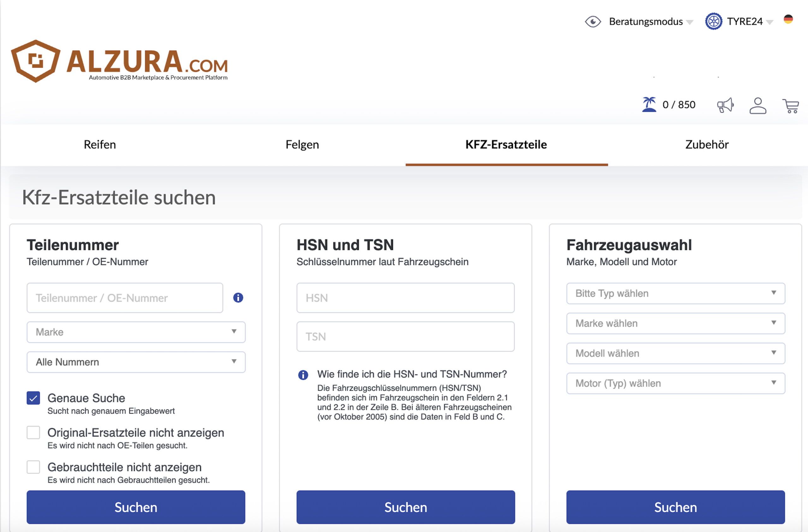Viewport: 808px width, 532px height.
Task: Open the Marke dropdown under Teilenummer
Action: pos(136,332)
